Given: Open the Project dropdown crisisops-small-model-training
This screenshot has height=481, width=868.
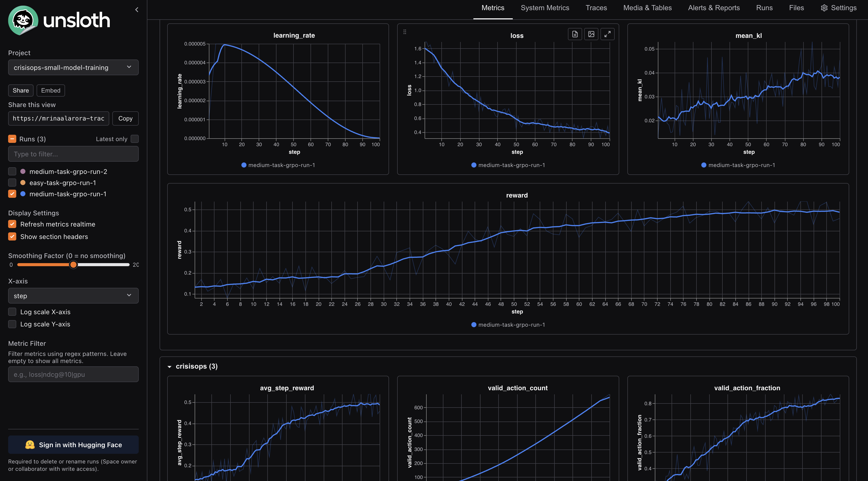Looking at the screenshot, I should click(x=73, y=67).
